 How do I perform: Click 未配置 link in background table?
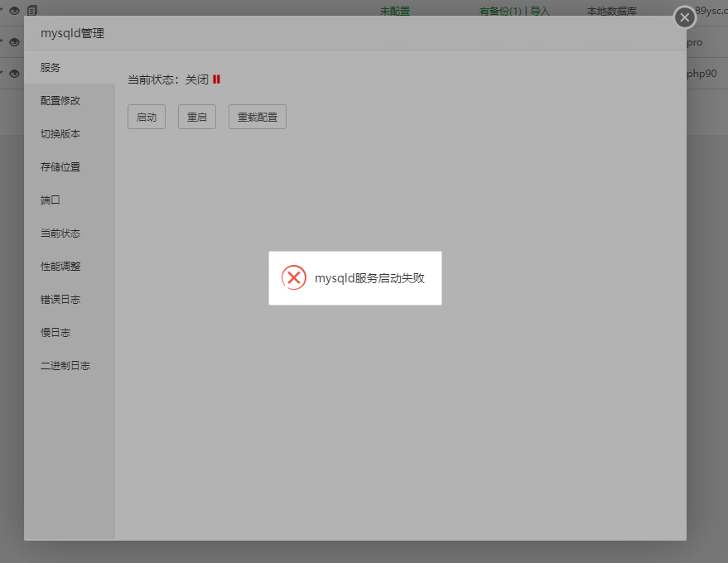pos(394,11)
